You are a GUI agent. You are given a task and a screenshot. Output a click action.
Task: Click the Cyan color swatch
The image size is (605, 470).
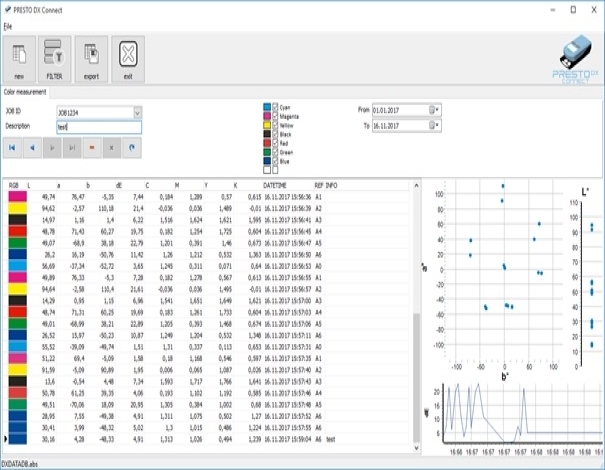[x=267, y=107]
